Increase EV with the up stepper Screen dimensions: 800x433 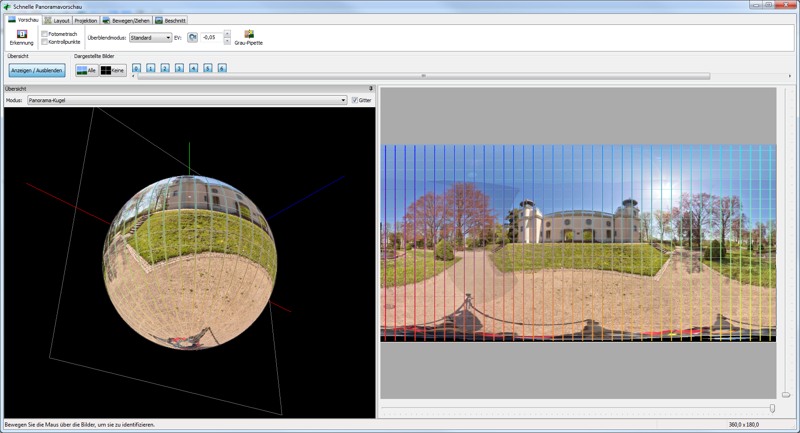[x=227, y=34]
